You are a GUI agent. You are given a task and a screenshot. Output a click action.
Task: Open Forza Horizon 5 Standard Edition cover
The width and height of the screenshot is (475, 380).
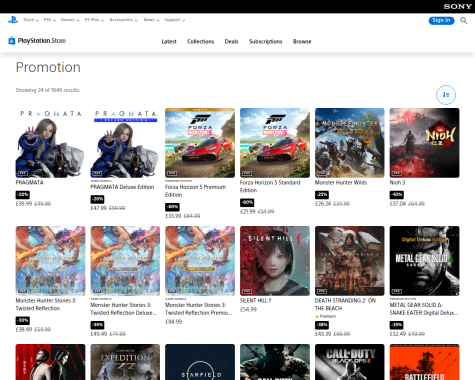(275, 143)
